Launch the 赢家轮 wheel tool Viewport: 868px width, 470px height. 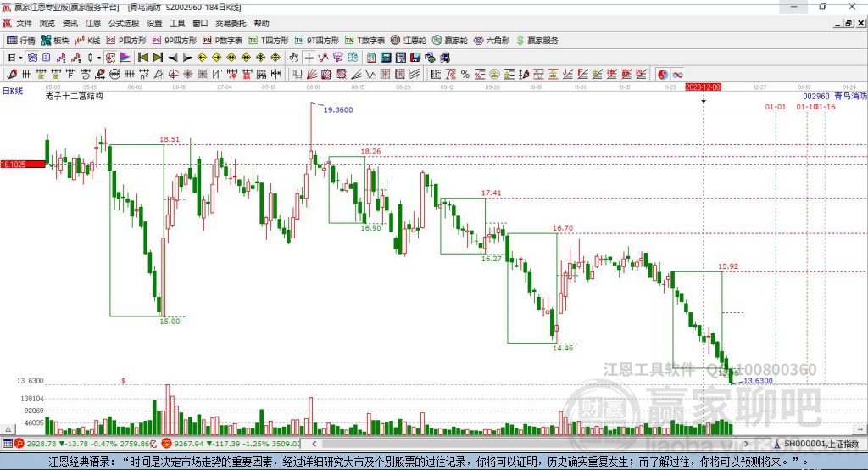click(x=450, y=41)
